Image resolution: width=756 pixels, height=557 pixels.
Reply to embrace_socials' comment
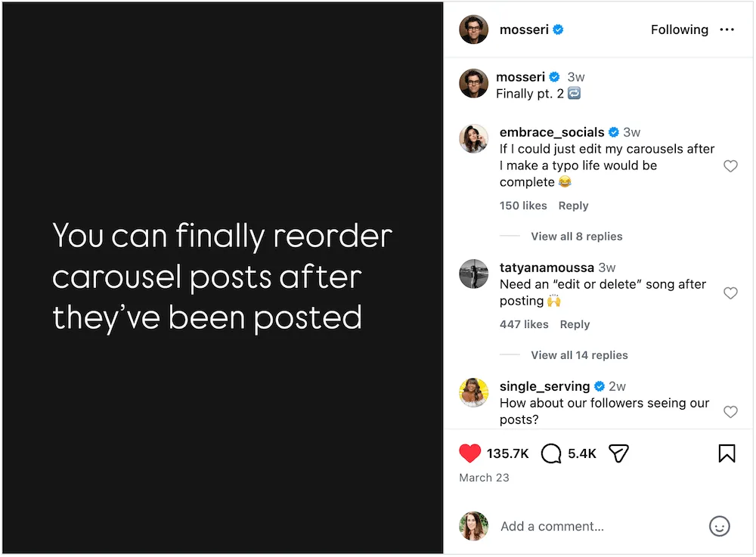pos(573,205)
